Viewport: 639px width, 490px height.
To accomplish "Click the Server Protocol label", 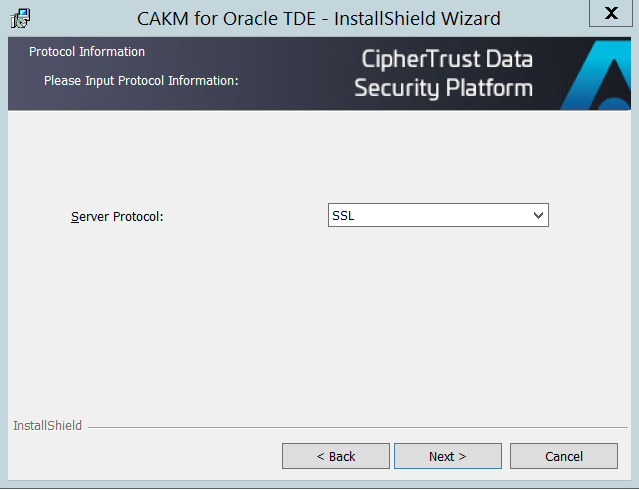I will (x=117, y=216).
